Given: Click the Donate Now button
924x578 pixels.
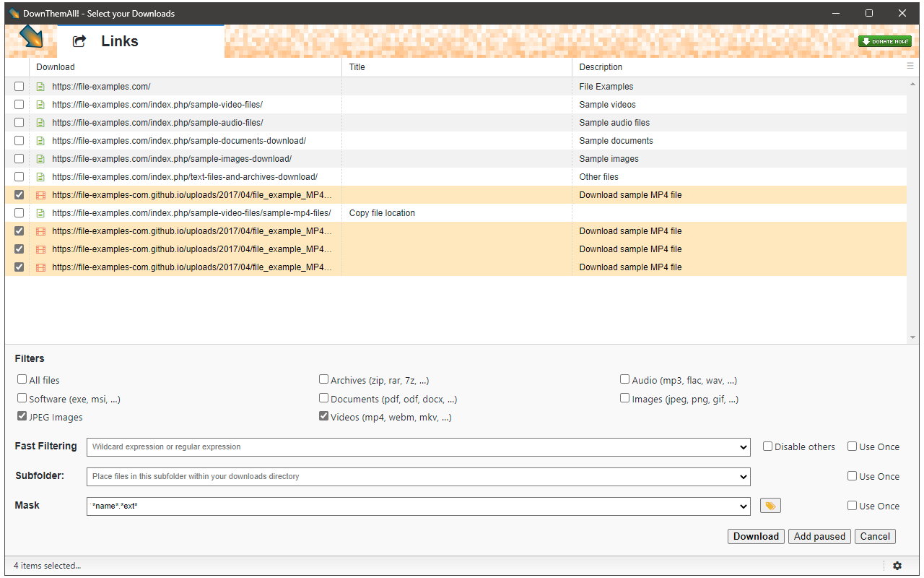Looking at the screenshot, I should 885,41.
